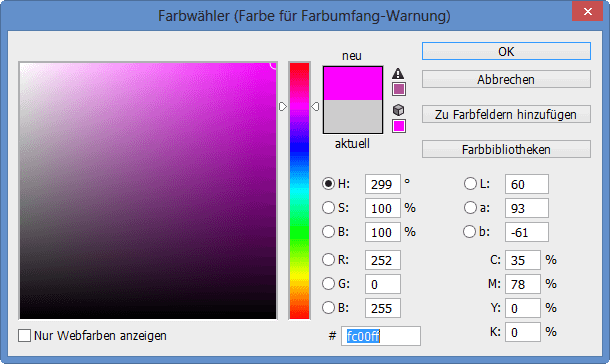Click the HSB brightness field showing 100
Viewport: 610px width, 364px height.
point(383,232)
